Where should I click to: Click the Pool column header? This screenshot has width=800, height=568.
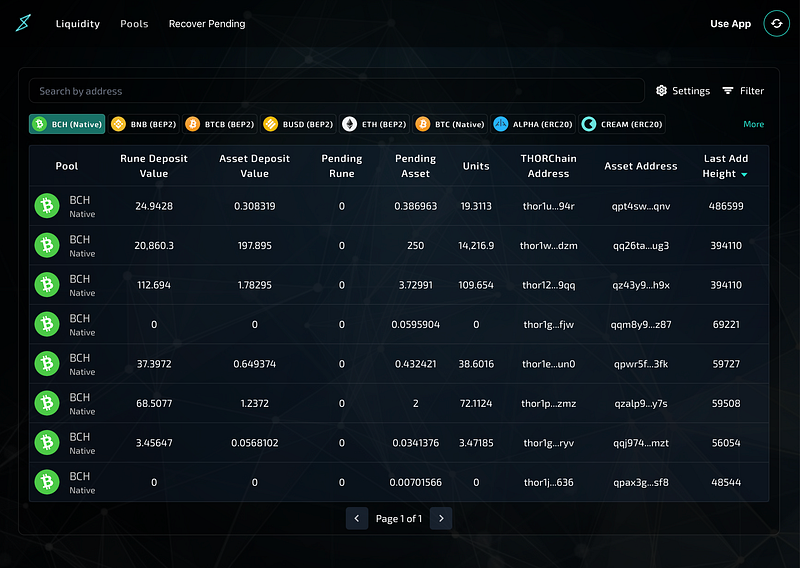(67, 166)
